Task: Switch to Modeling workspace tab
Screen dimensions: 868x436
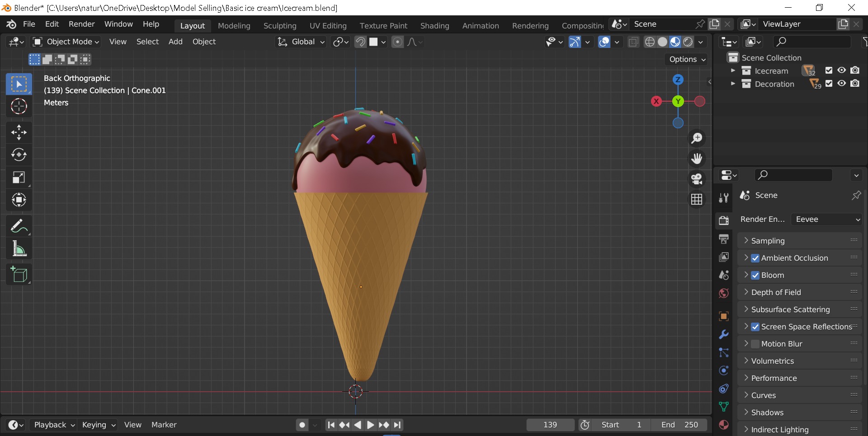Action: [234, 26]
